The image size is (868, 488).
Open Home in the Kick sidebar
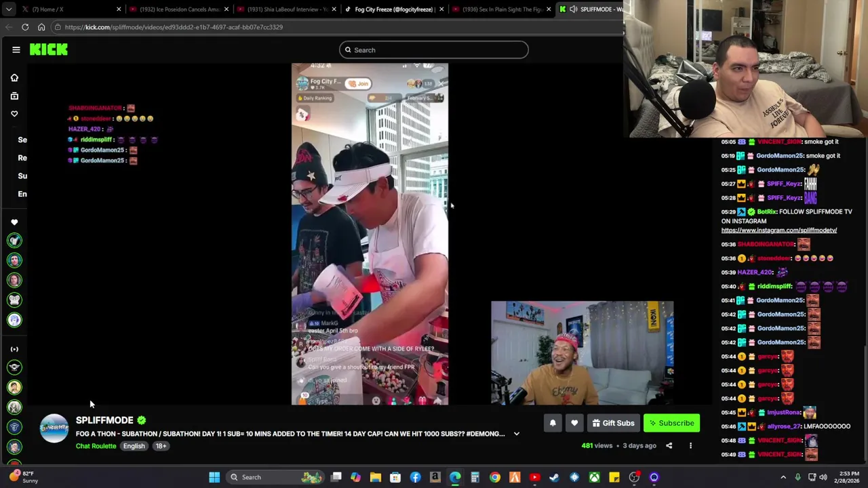point(14,78)
